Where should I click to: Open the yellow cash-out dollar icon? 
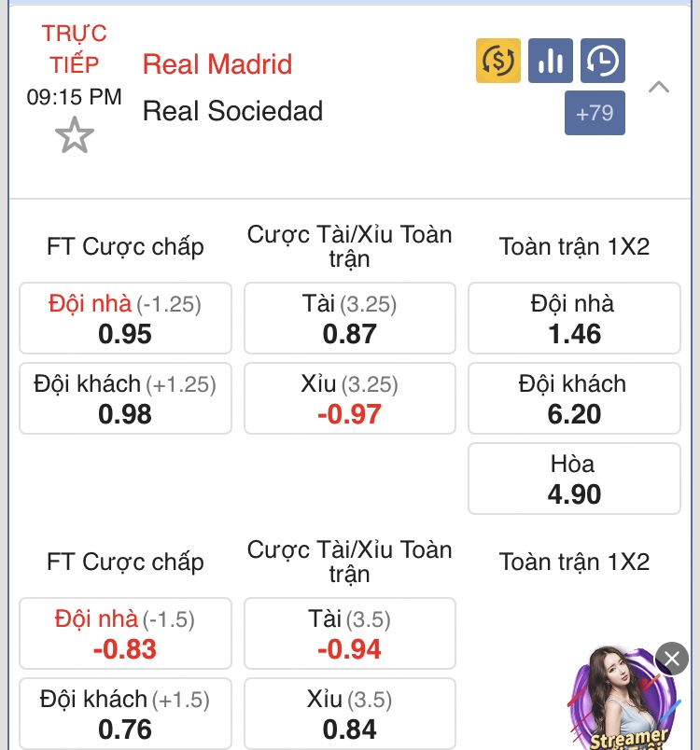[x=498, y=61]
